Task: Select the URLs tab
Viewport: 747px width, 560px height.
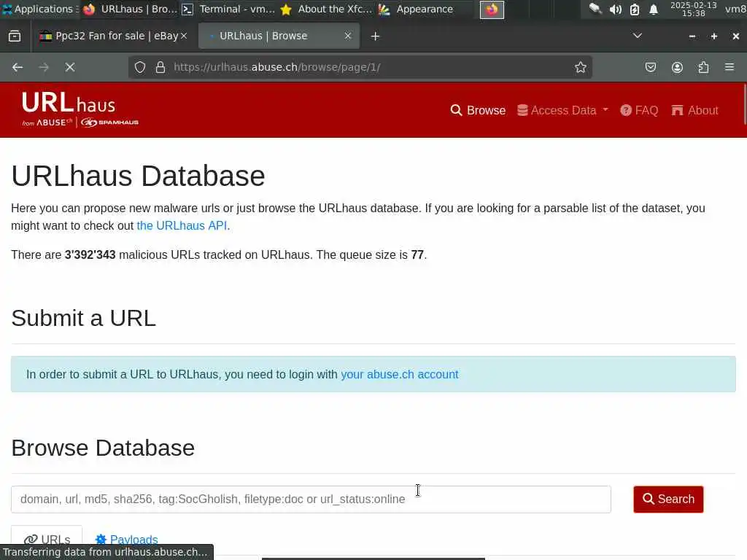Action: [47, 540]
